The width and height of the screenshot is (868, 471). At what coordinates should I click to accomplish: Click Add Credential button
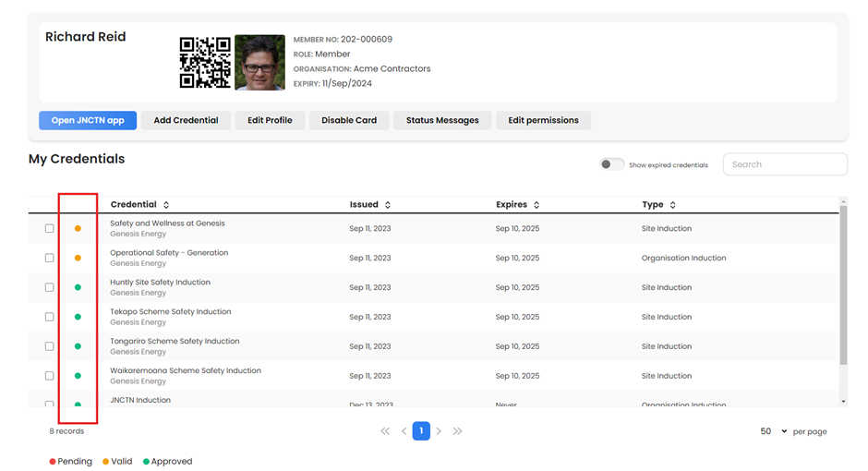coord(186,120)
